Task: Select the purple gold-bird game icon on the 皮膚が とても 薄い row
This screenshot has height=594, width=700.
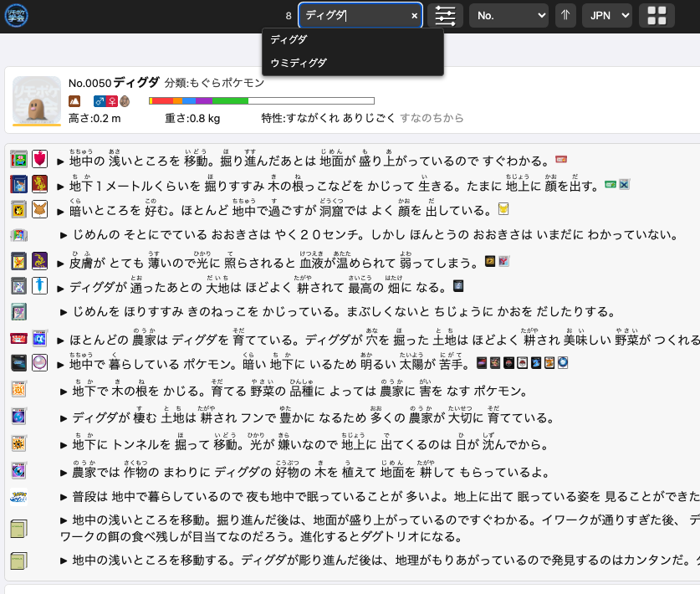Action: 40,261
